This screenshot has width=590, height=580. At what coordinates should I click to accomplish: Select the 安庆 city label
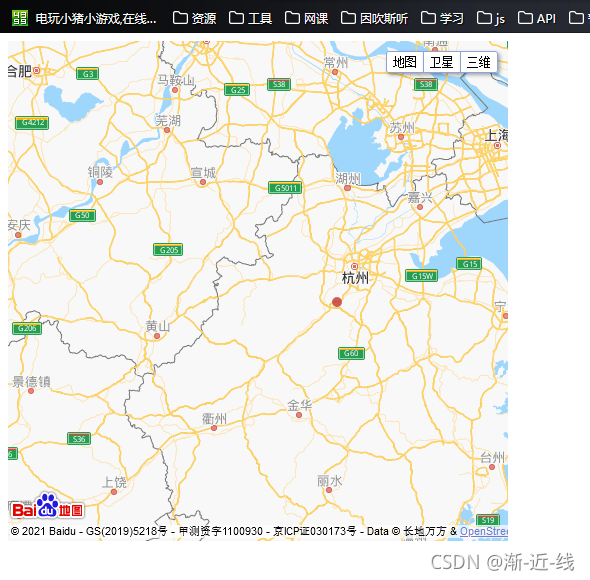(x=19, y=225)
